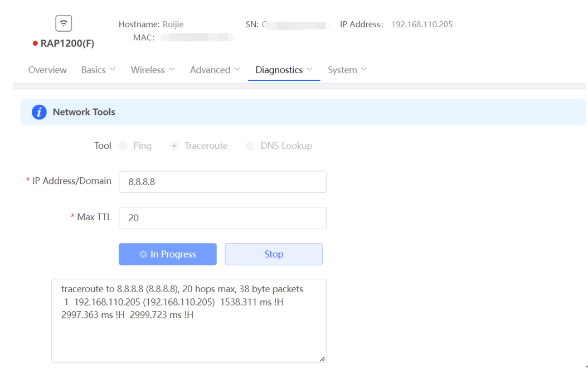Image resolution: width=588 pixels, height=378 pixels.
Task: Click the '2999.723 ms !H' output value
Action: 162,315
